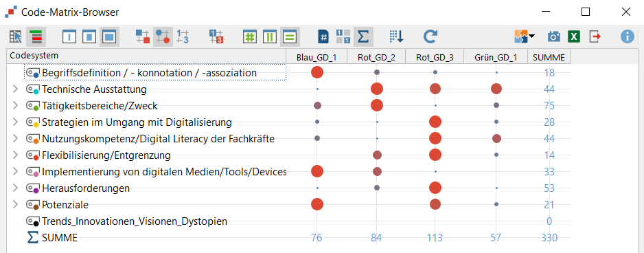Calculate symbol size by column

coord(269,37)
